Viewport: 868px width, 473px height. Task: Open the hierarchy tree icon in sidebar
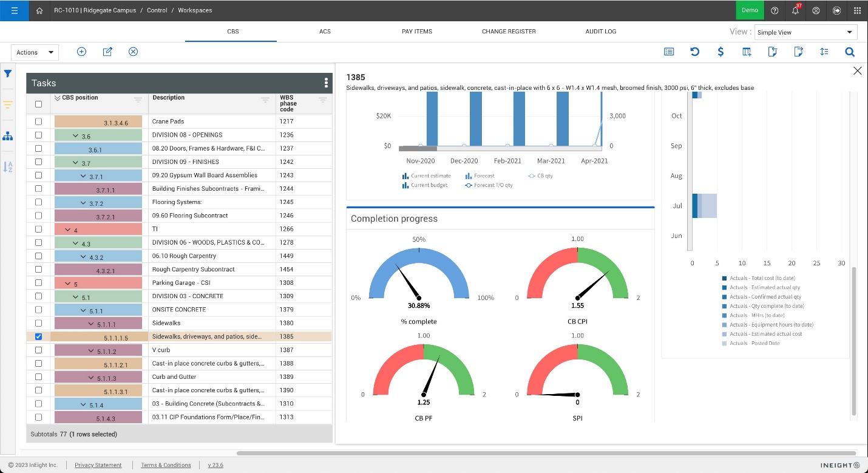[x=8, y=137]
